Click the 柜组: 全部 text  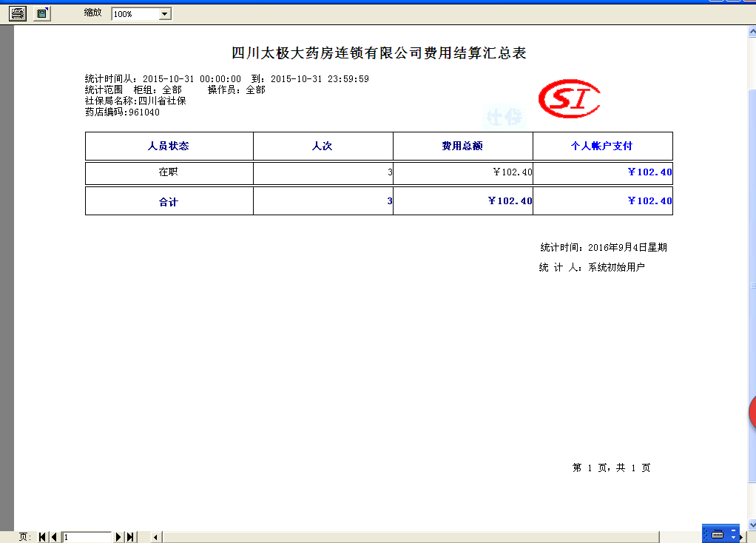158,90
